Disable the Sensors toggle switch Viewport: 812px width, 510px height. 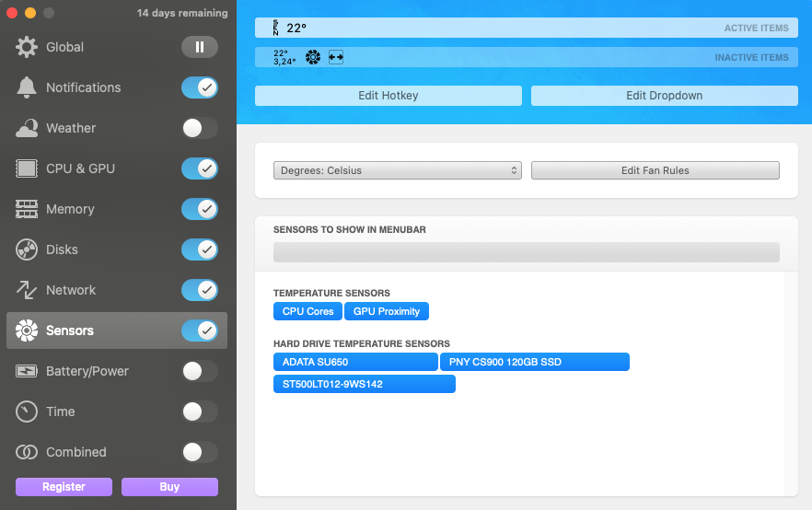point(199,330)
